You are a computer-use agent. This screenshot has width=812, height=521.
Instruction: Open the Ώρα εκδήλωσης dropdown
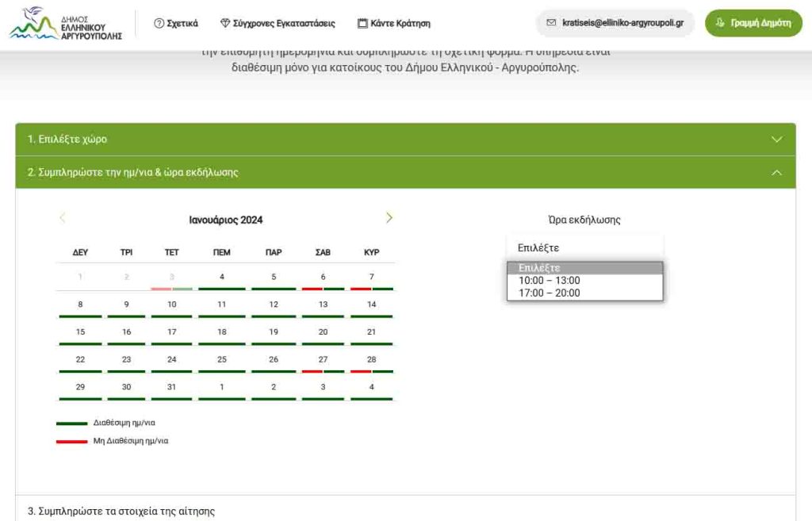584,248
